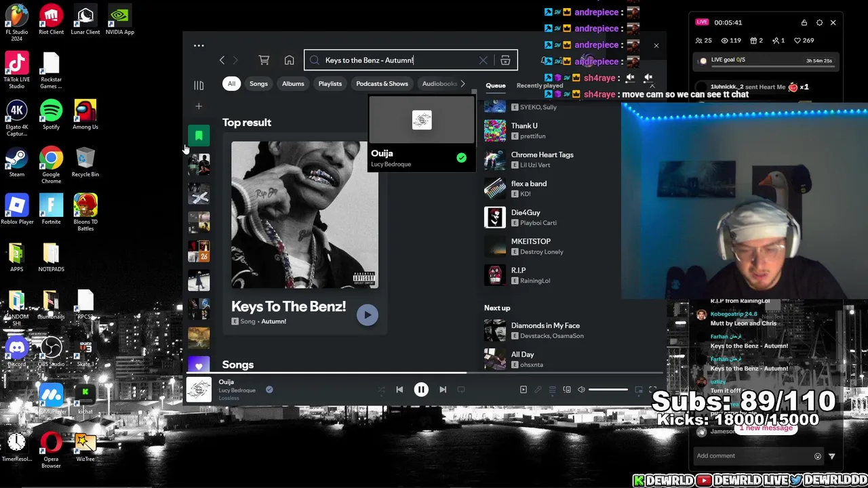The height and width of the screenshot is (488, 868).
Task: Go to the previous track
Action: pyautogui.click(x=399, y=390)
